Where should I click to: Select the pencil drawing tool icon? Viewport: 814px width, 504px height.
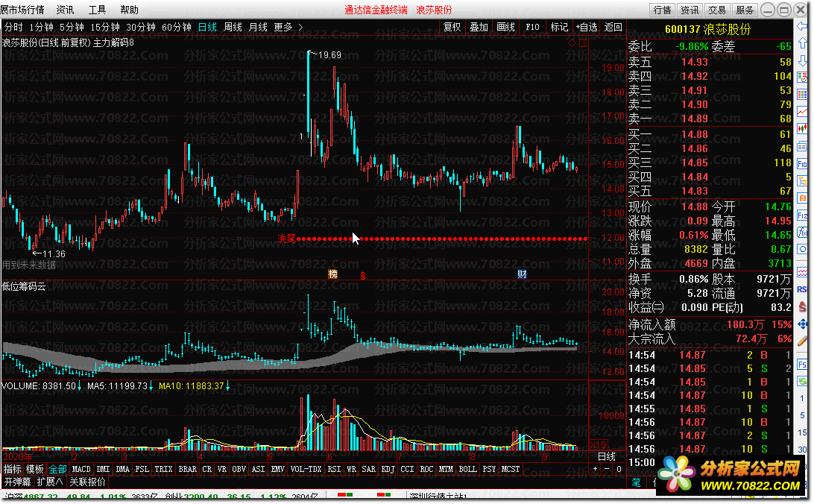(x=802, y=341)
